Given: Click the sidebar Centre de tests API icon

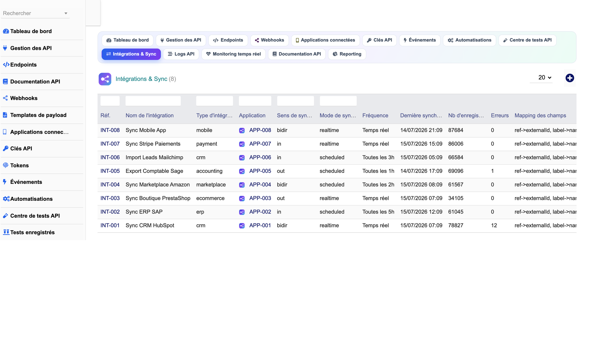Looking at the screenshot, I should point(5,216).
